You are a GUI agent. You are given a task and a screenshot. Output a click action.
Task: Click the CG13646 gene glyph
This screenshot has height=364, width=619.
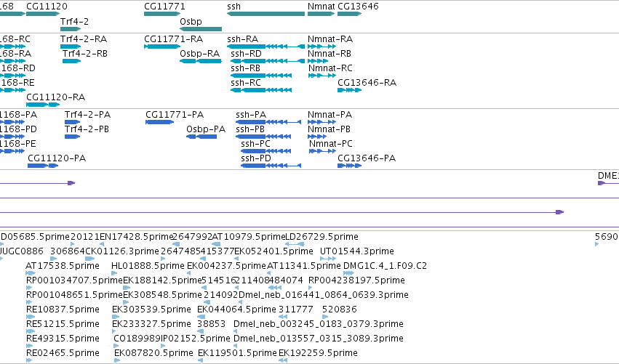(x=349, y=14)
